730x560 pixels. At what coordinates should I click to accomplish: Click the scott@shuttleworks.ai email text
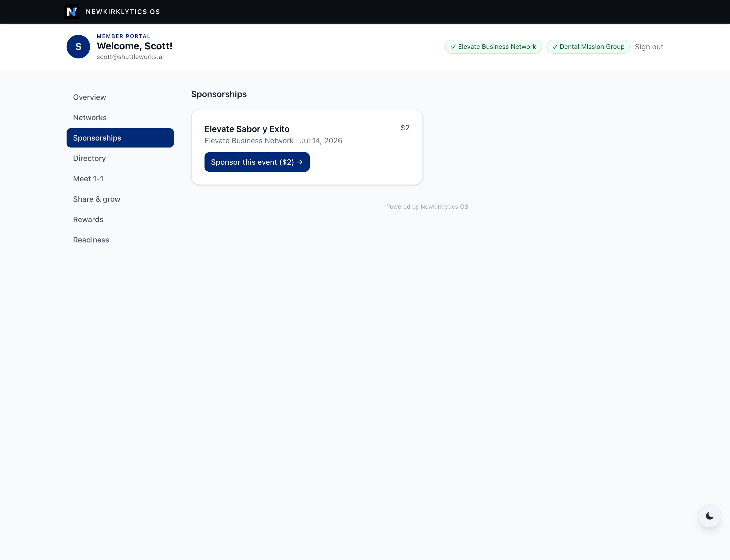click(x=130, y=57)
